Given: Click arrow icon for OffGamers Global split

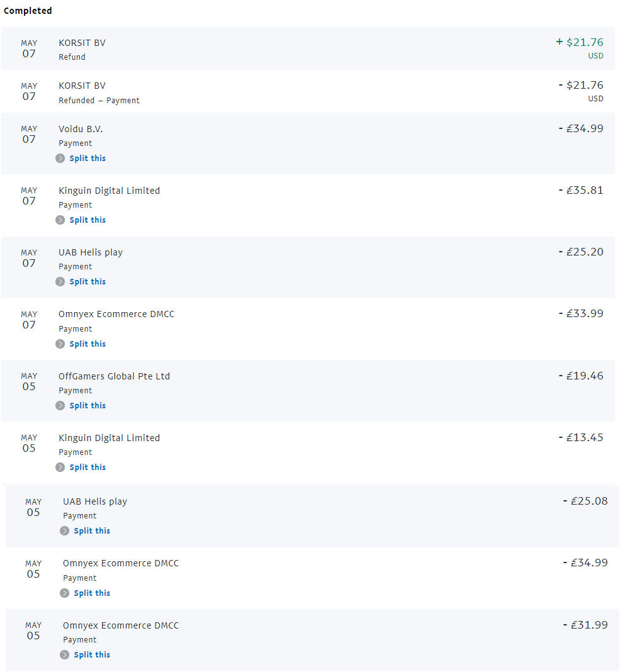Looking at the screenshot, I should (60, 405).
